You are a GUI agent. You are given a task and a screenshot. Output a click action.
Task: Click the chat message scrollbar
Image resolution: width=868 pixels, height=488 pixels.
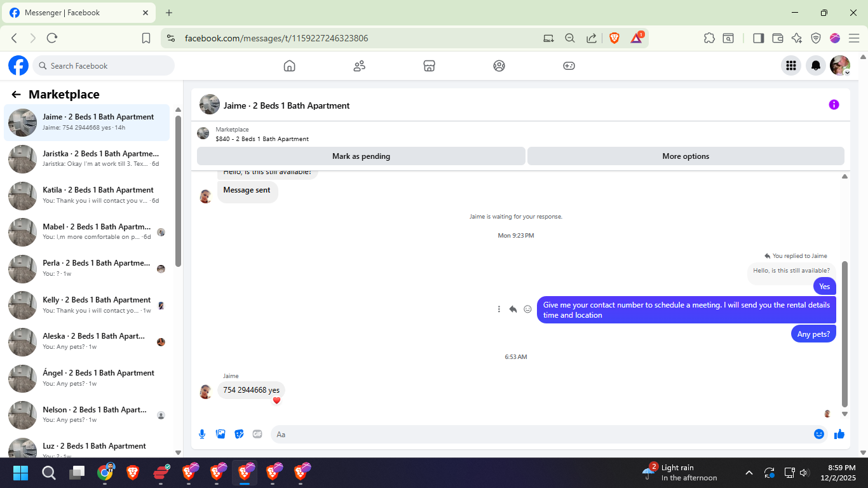tap(844, 334)
